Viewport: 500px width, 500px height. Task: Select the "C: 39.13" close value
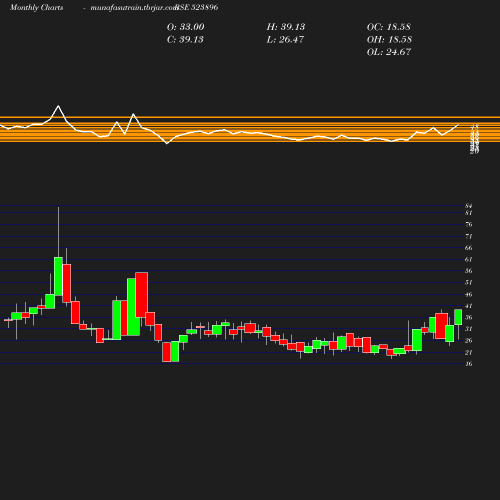185,40
